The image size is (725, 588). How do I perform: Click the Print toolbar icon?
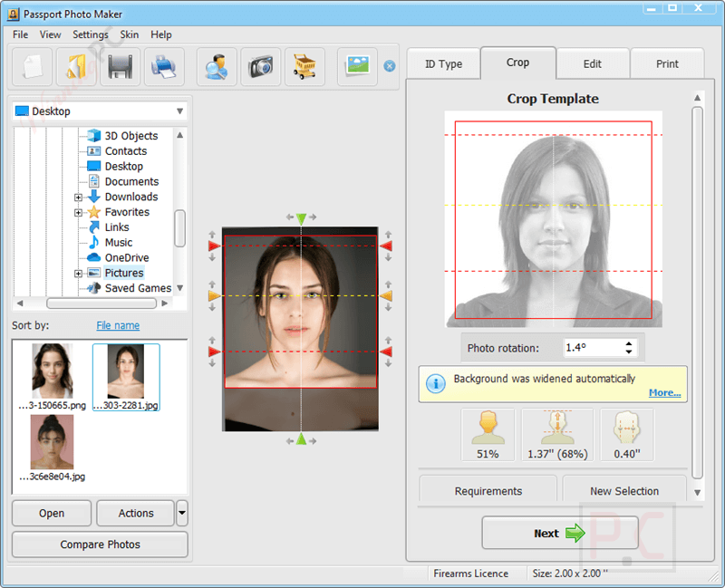coord(164,67)
